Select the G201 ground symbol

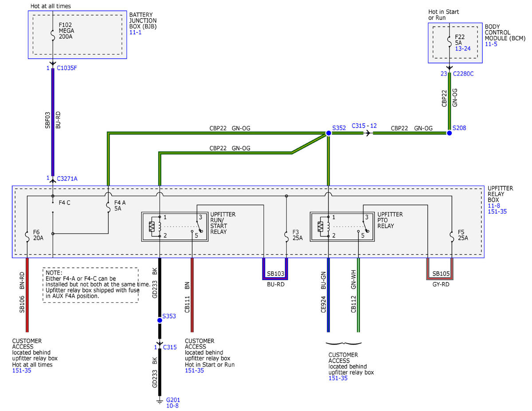point(159,402)
